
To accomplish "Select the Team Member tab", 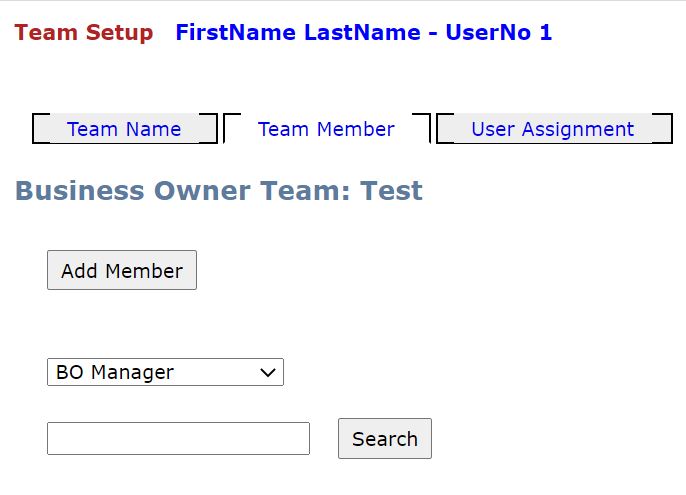I will click(x=326, y=129).
